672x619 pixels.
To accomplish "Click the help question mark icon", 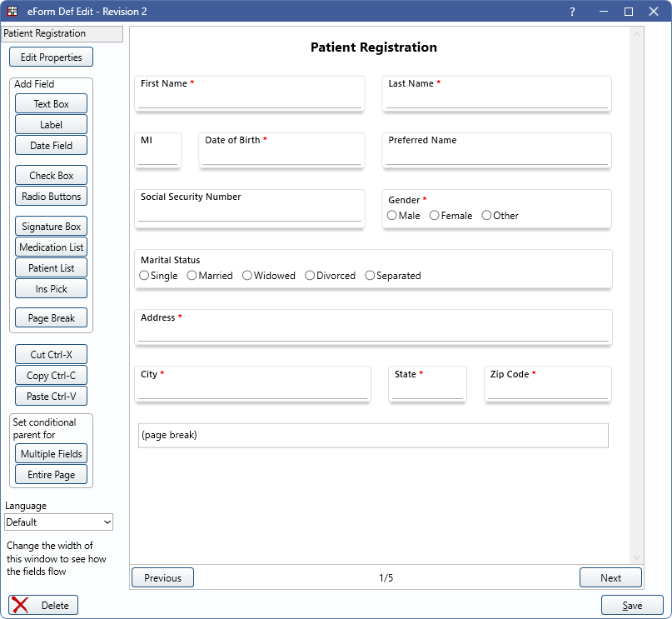I will tap(572, 12).
